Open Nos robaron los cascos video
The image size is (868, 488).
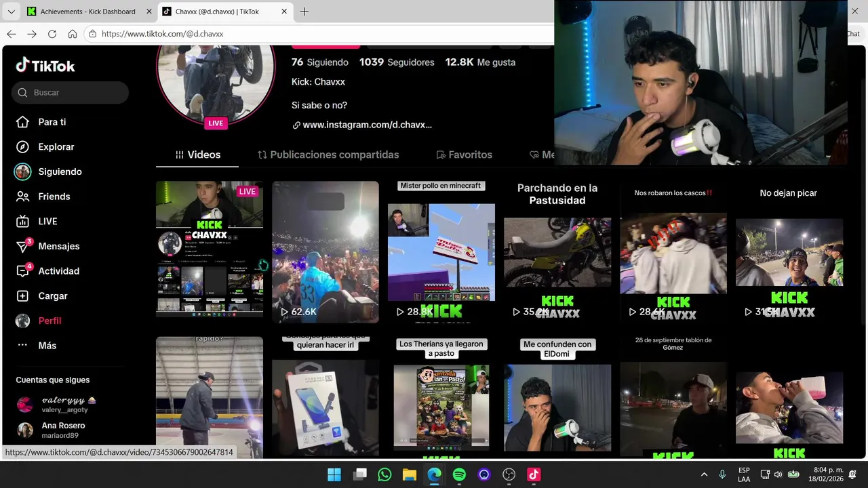(673, 251)
